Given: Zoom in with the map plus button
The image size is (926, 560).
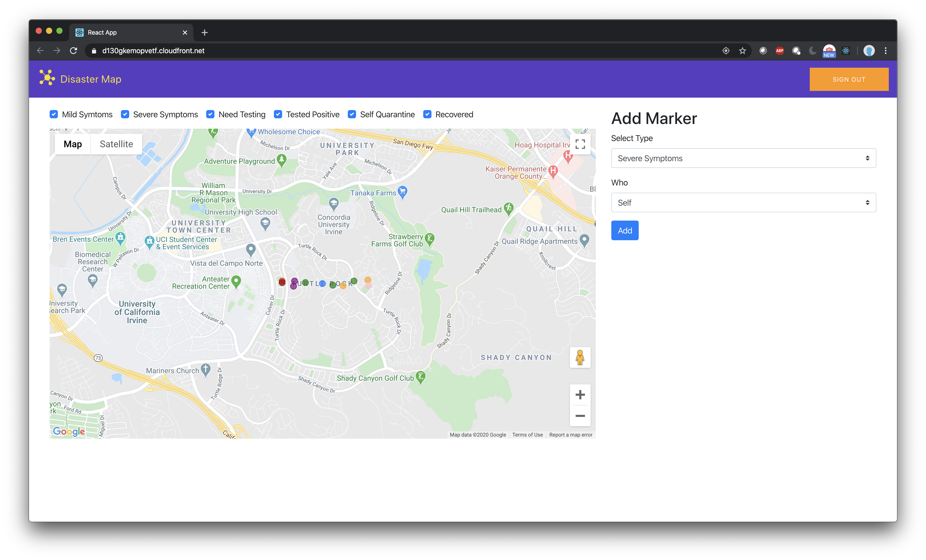Looking at the screenshot, I should tap(580, 395).
